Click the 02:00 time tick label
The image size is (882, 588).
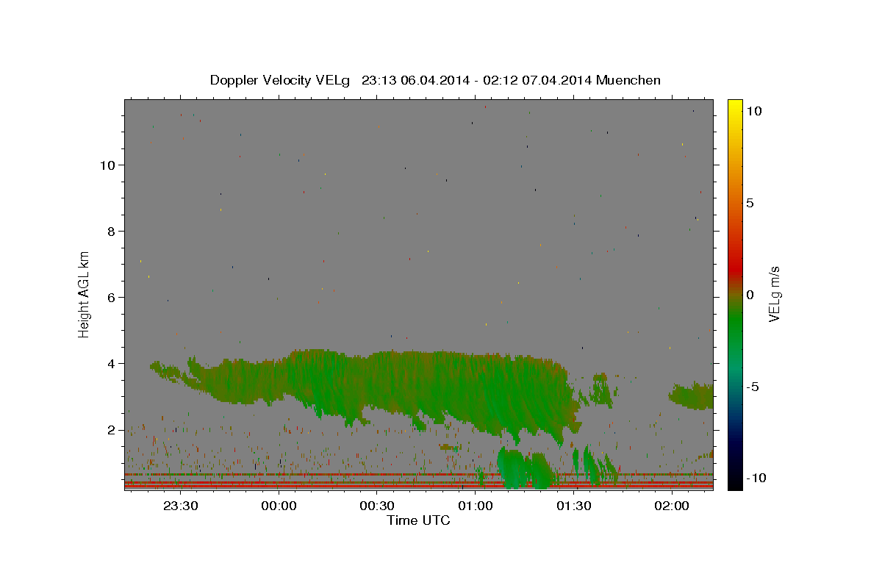tap(673, 506)
